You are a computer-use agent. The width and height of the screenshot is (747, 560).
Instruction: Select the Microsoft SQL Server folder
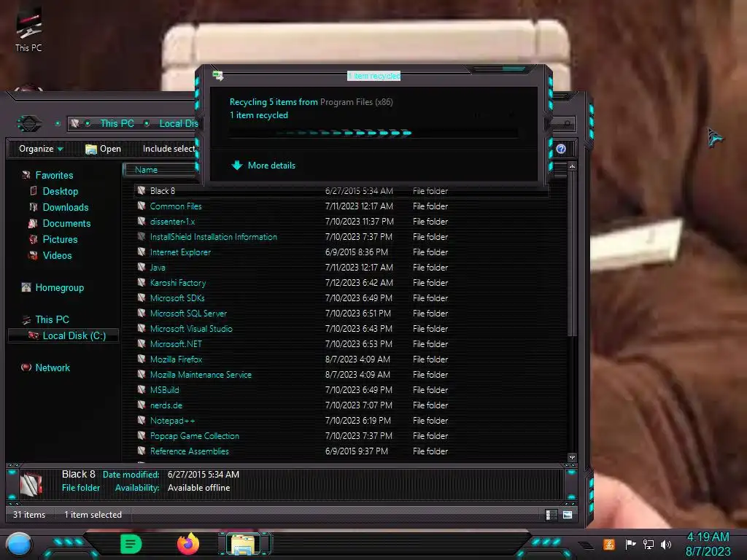tap(188, 314)
